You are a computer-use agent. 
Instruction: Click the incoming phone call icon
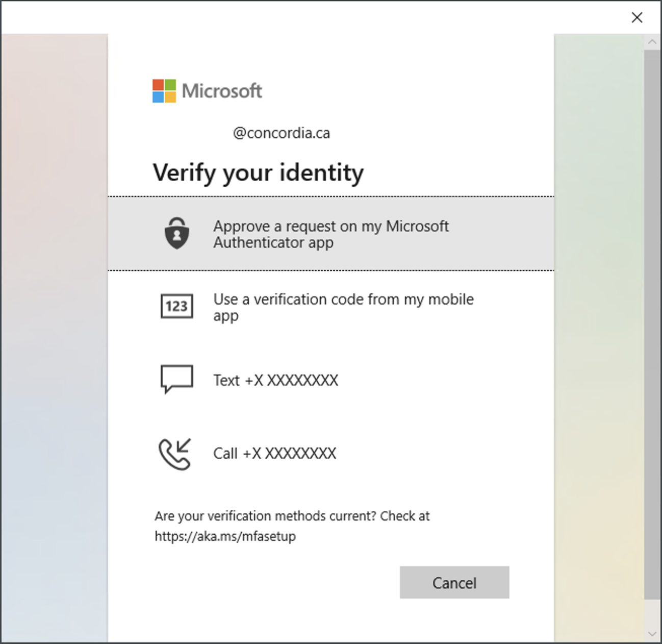[175, 454]
